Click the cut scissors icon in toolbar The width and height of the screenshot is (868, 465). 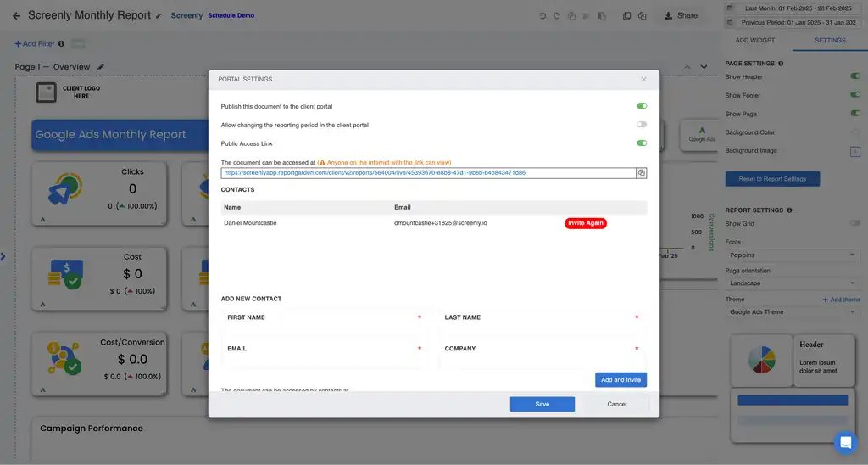[x=587, y=16]
